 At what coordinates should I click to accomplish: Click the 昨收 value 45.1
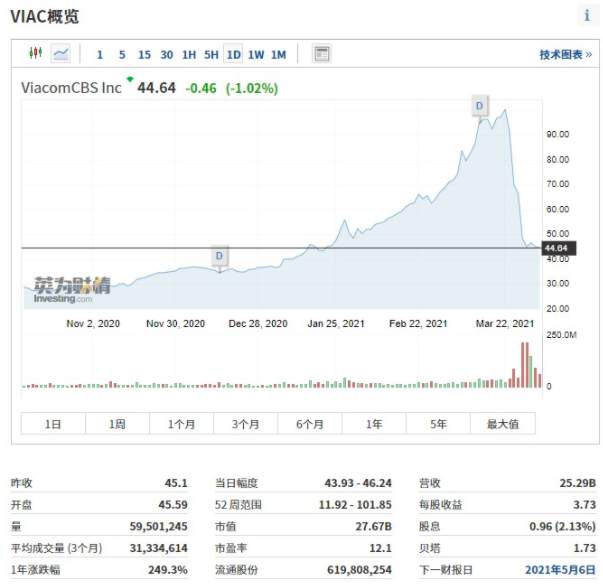tap(176, 482)
